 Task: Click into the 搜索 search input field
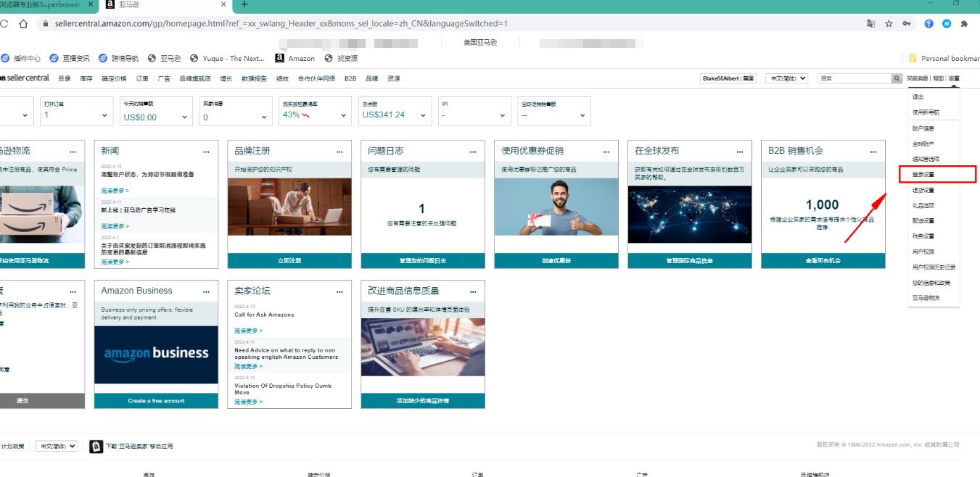click(854, 78)
